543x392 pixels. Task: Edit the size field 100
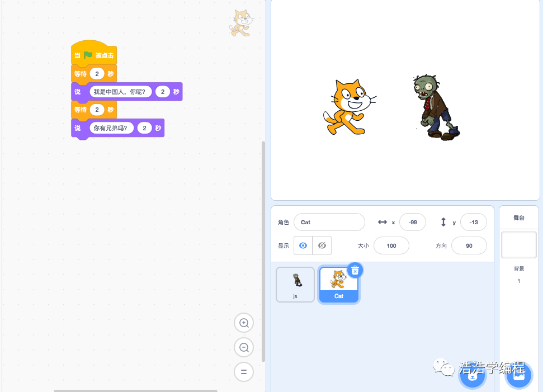coord(391,245)
